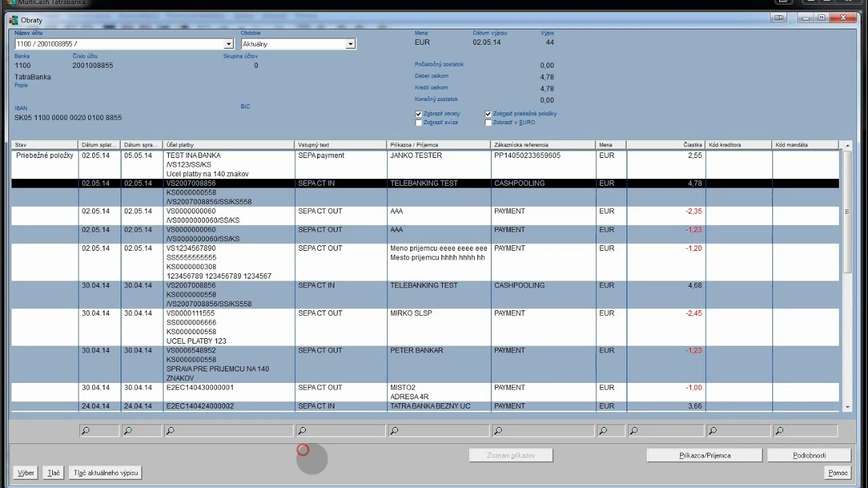Sort by the Príkazca / Príjemca column header
The height and width of the screenshot is (488, 868).
(439, 145)
